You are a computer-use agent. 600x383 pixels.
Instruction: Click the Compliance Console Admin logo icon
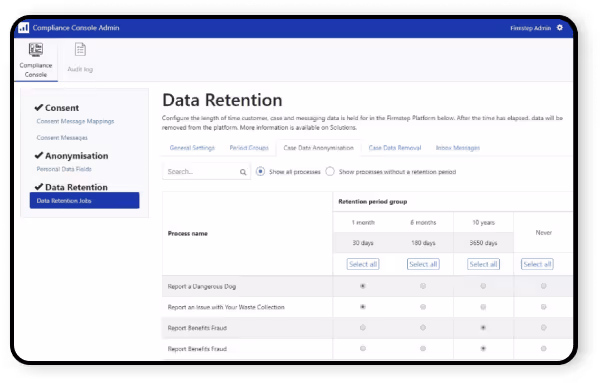coord(24,28)
